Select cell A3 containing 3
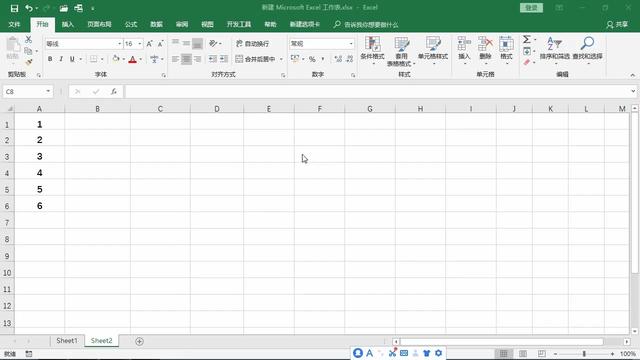The image size is (640, 360). [40, 156]
